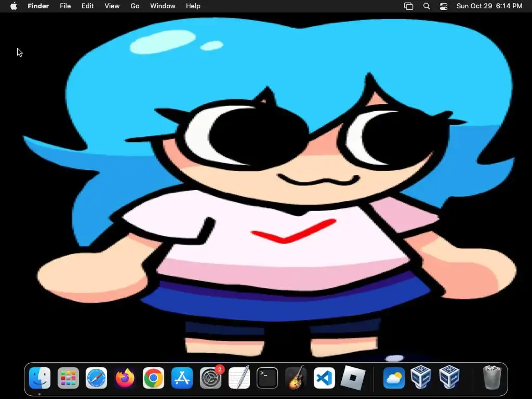Open the File menu
532x399 pixels.
(x=65, y=6)
